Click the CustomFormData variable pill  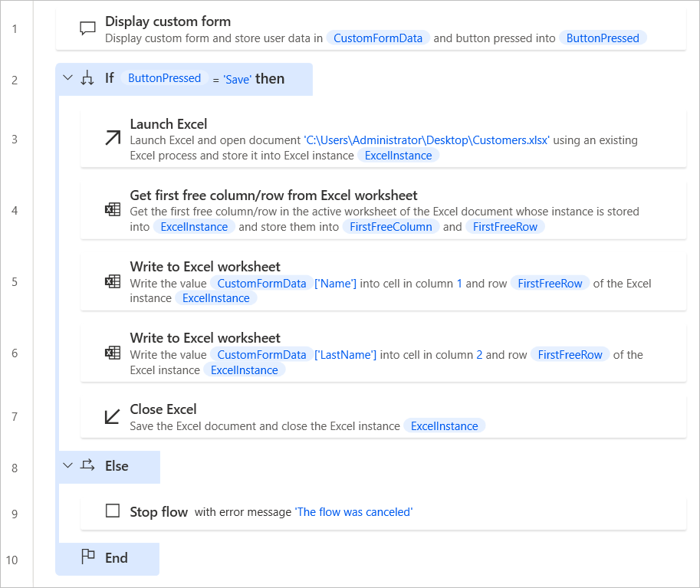pyautogui.click(x=378, y=38)
